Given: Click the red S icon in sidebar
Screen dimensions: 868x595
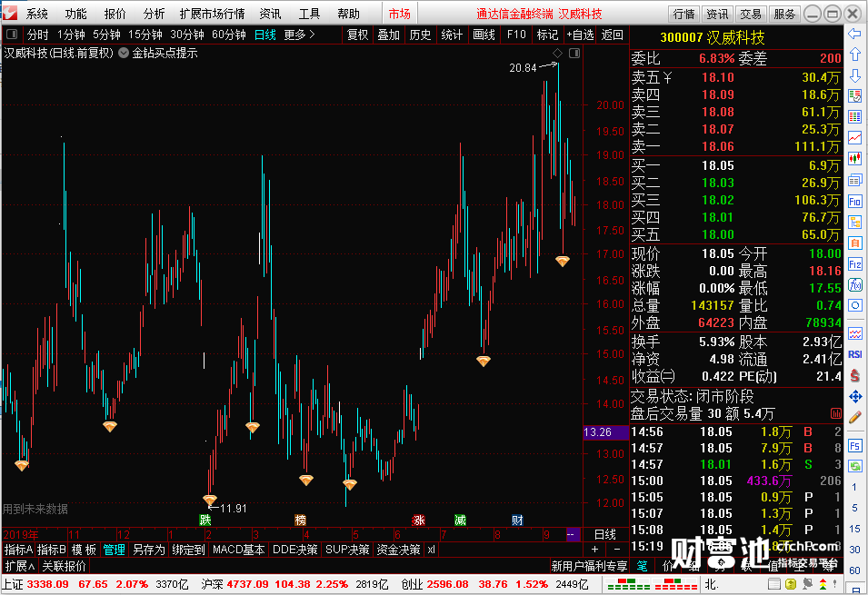Looking at the screenshot, I should point(854,375).
